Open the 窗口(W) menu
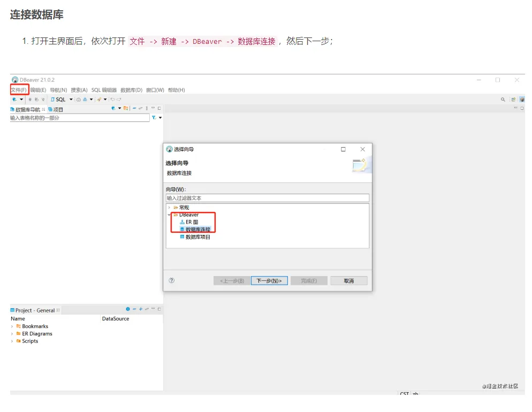Image resolution: width=532 pixels, height=412 pixels. (155, 90)
